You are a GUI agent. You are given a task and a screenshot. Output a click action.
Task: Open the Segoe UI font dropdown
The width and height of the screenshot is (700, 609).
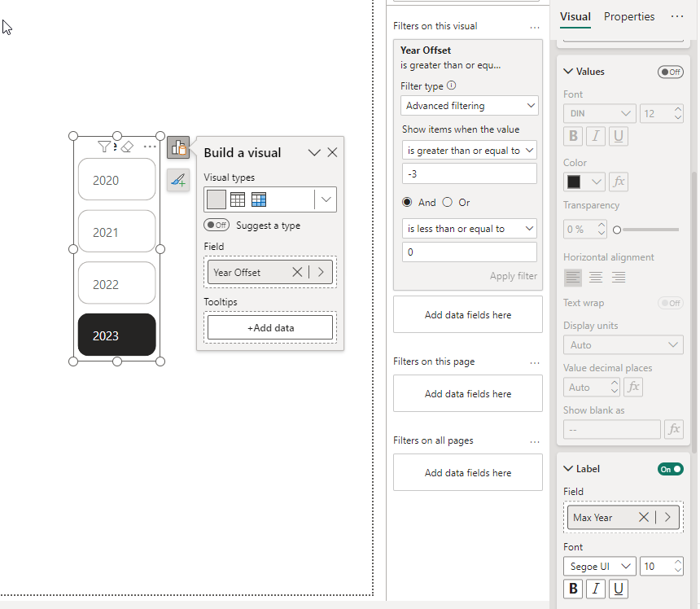coord(600,566)
